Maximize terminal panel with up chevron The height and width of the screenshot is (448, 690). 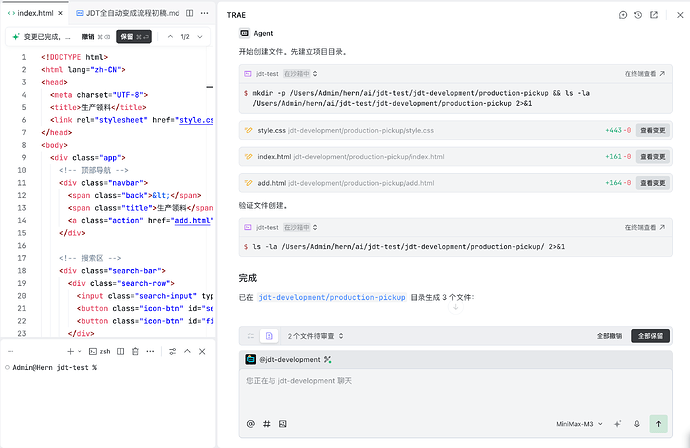pos(187,351)
